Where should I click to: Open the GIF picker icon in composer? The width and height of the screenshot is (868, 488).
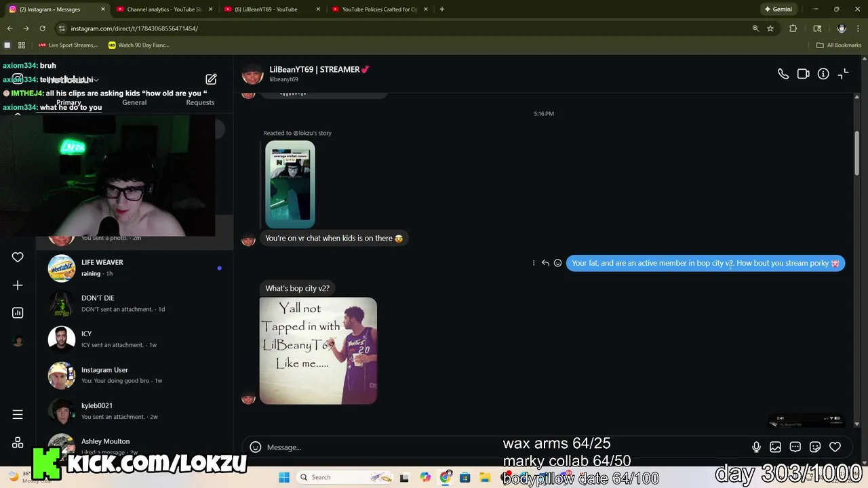tap(795, 447)
